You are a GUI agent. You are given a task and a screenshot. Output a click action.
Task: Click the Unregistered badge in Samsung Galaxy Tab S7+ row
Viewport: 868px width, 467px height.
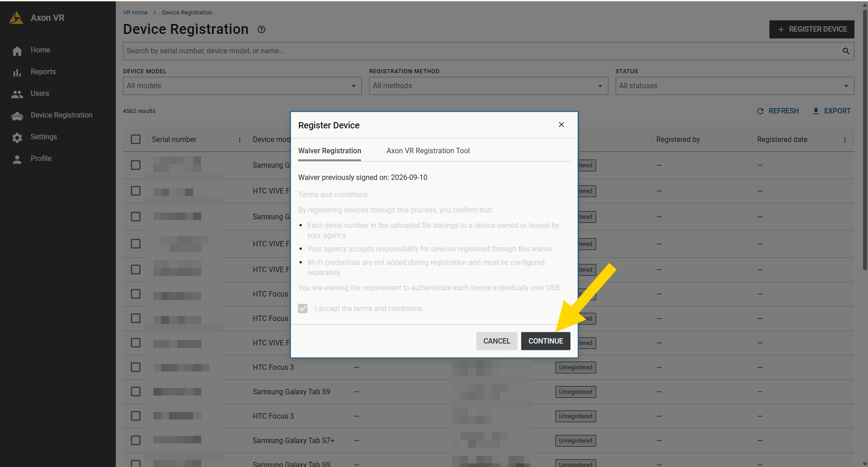pos(575,441)
